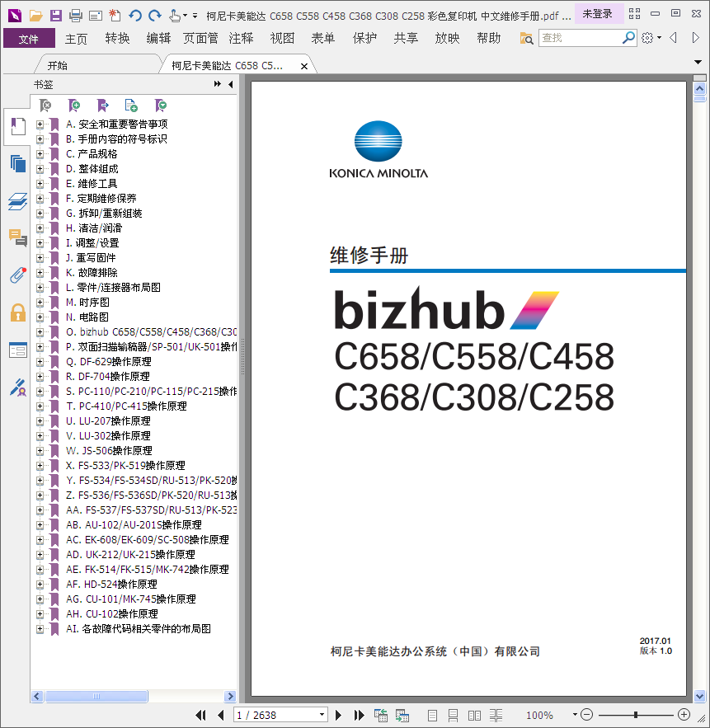Click the search magnifier icon
Viewport: 710px width, 728px height.
tap(628, 38)
